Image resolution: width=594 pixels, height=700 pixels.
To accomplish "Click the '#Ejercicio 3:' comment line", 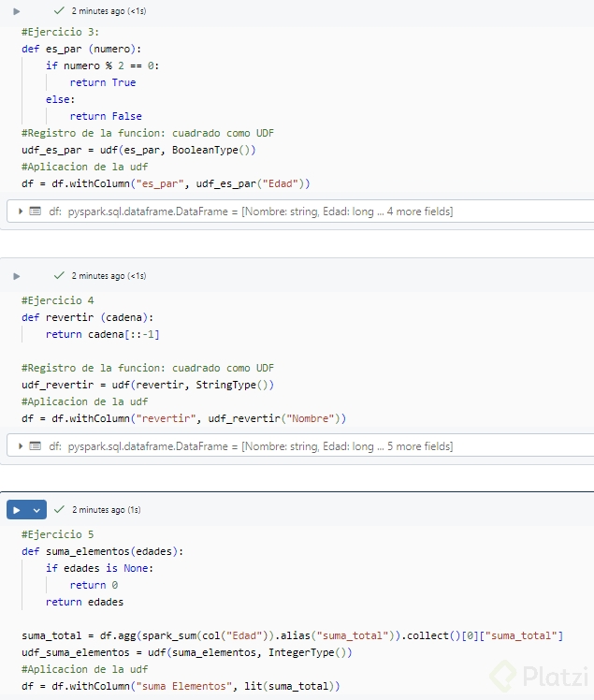I will tap(60, 32).
